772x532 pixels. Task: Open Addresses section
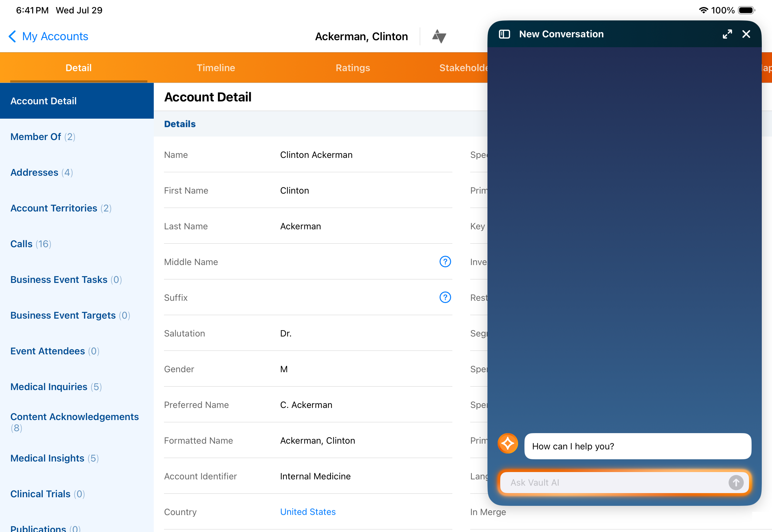[x=77, y=172]
